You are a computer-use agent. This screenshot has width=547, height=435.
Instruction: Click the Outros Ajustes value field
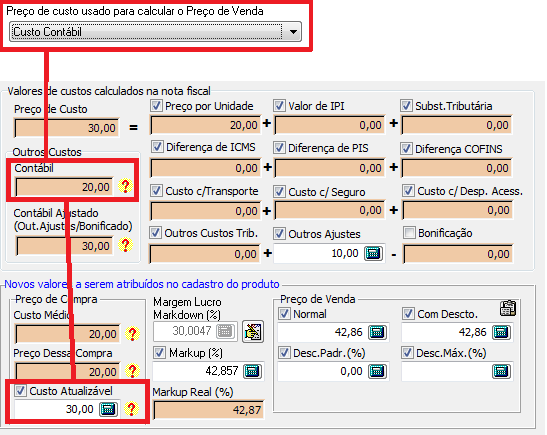click(319, 253)
